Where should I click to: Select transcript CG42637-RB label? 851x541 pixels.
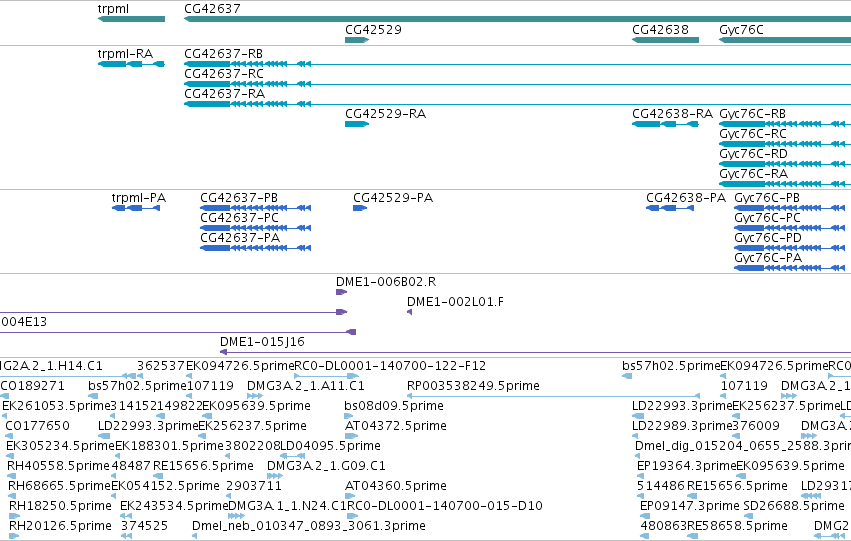pyautogui.click(x=224, y=54)
